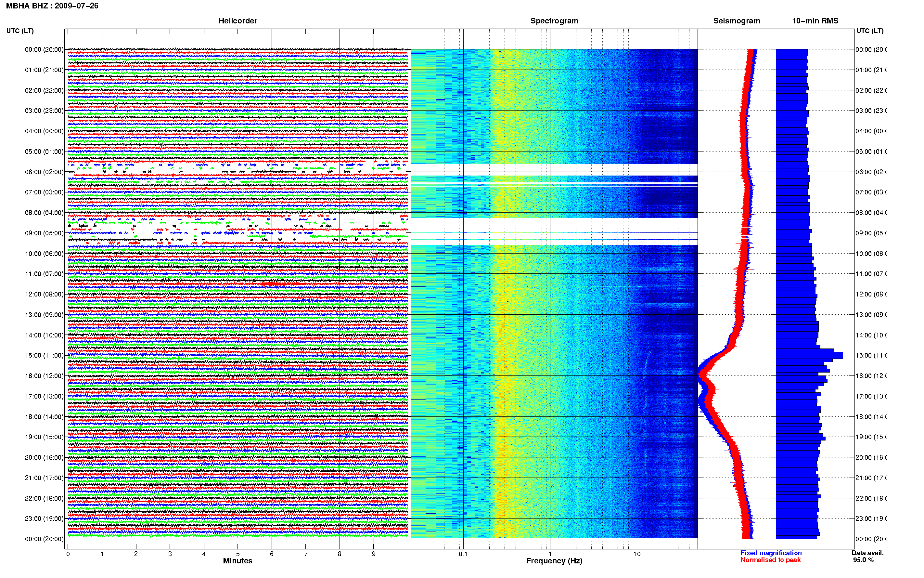The image size is (924, 578).
Task: Click the left 04:00 (00:00) time label
Action: [x=44, y=131]
